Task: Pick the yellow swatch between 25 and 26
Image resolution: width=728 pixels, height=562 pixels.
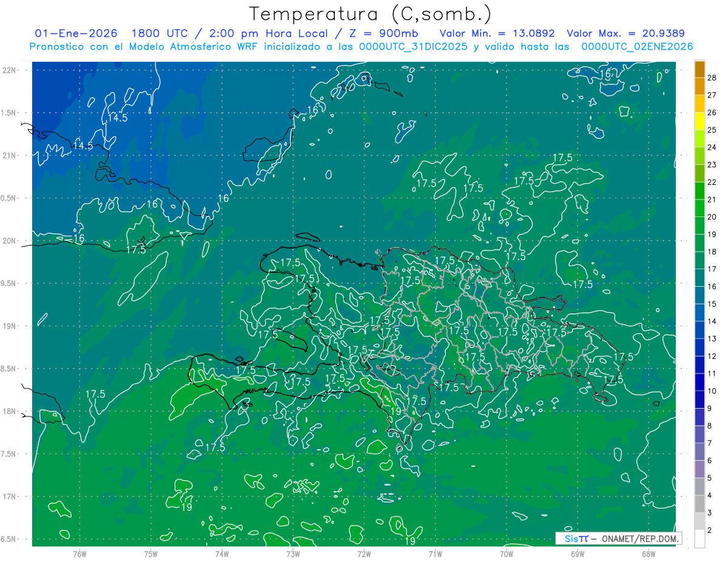Action: coord(699,121)
